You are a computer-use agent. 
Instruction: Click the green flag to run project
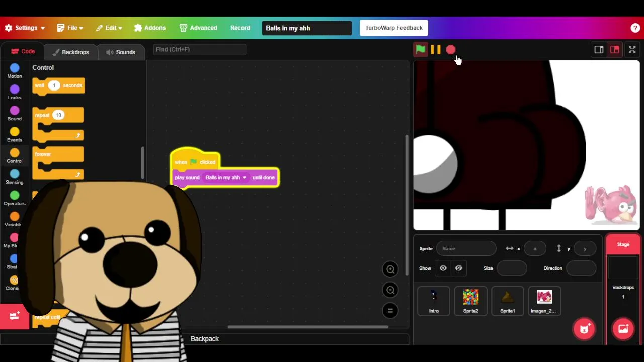click(x=420, y=49)
